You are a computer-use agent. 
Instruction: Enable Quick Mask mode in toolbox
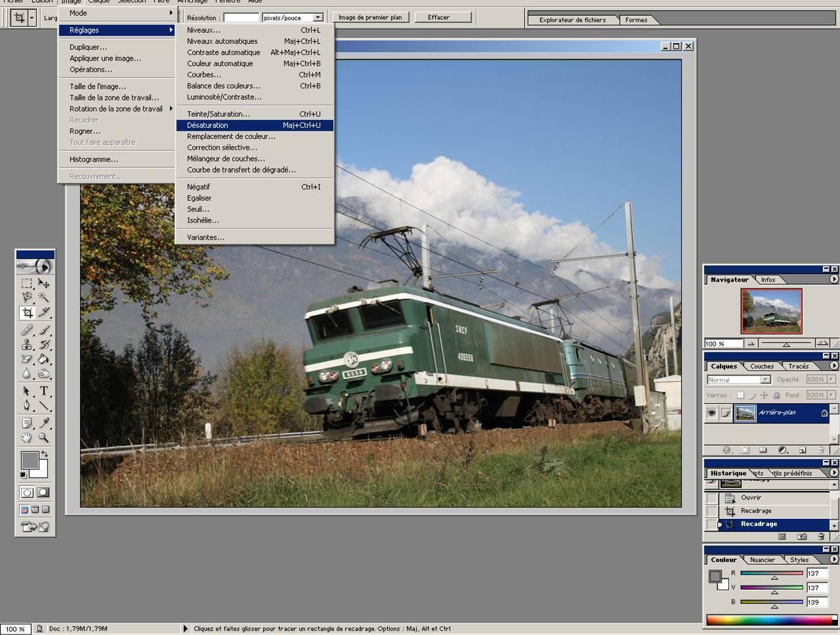coord(43,493)
